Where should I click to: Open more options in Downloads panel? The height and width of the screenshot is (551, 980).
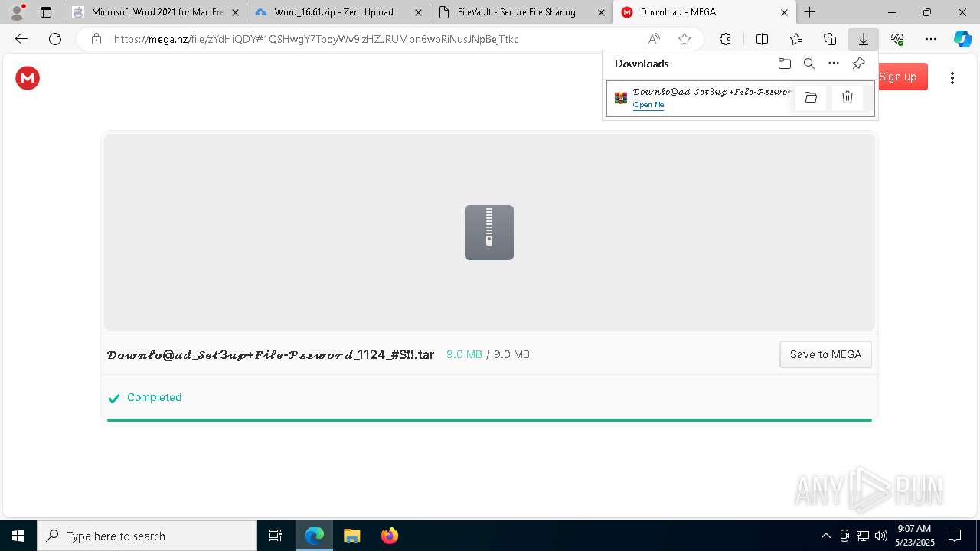[834, 64]
